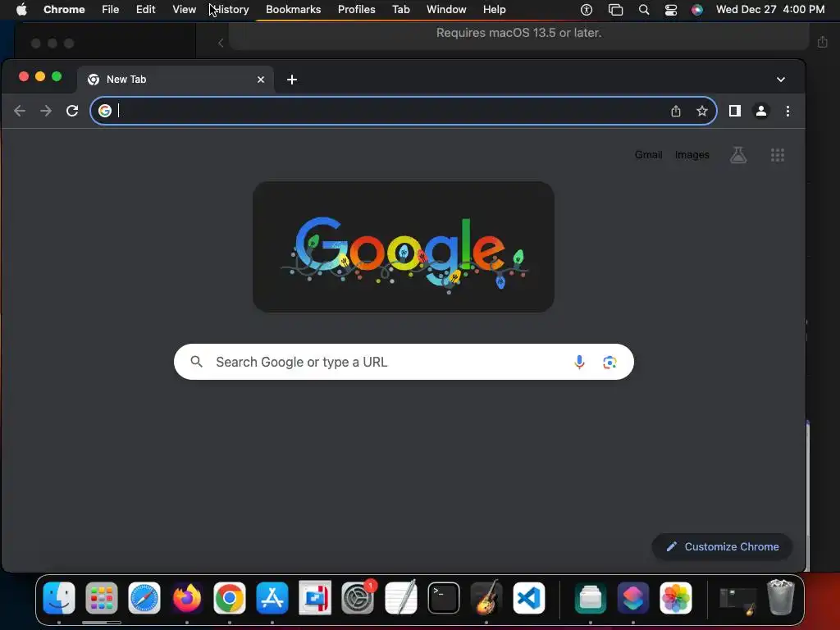Open a new tab with the plus button

pyautogui.click(x=292, y=80)
